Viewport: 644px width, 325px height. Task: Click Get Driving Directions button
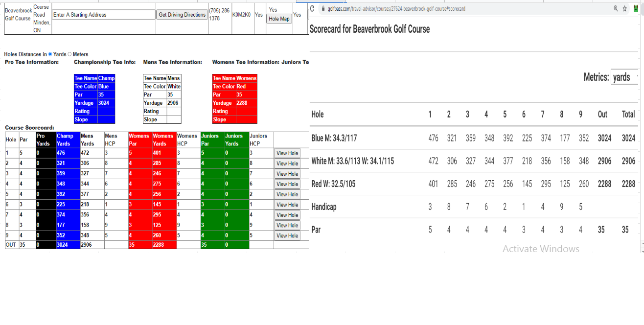[182, 15]
